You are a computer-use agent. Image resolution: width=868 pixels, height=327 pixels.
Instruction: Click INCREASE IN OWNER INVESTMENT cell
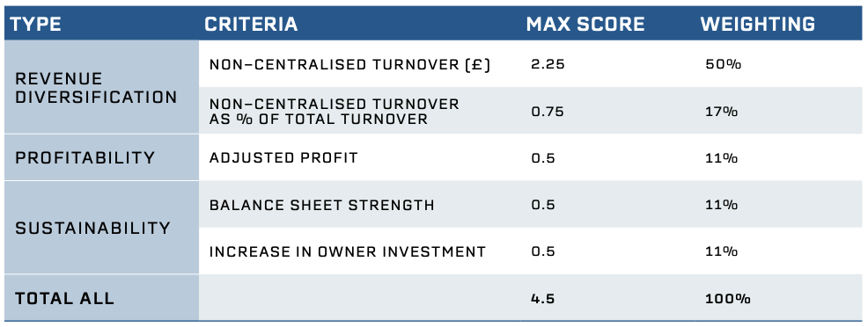tap(348, 252)
